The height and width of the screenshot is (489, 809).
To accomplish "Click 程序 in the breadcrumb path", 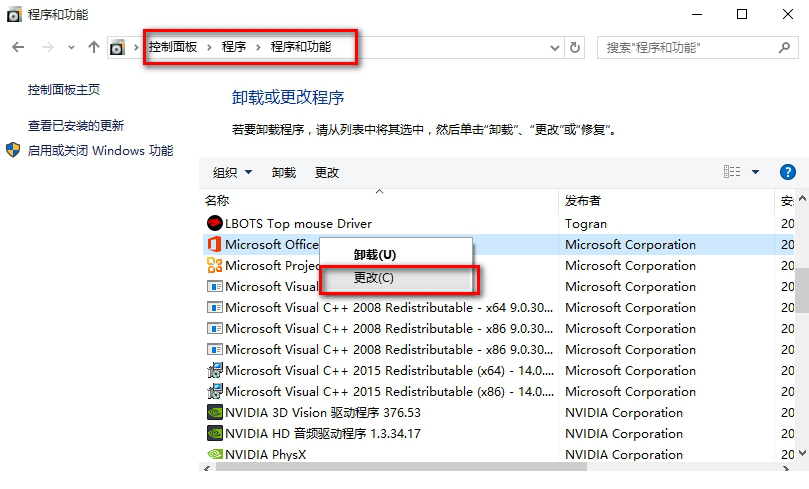I will (x=234, y=47).
